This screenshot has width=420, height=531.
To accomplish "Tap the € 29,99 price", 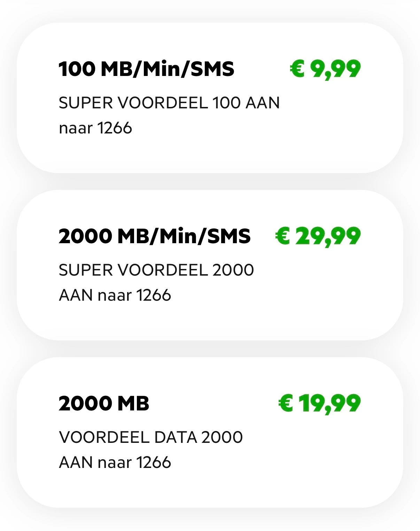I will tap(318, 237).
